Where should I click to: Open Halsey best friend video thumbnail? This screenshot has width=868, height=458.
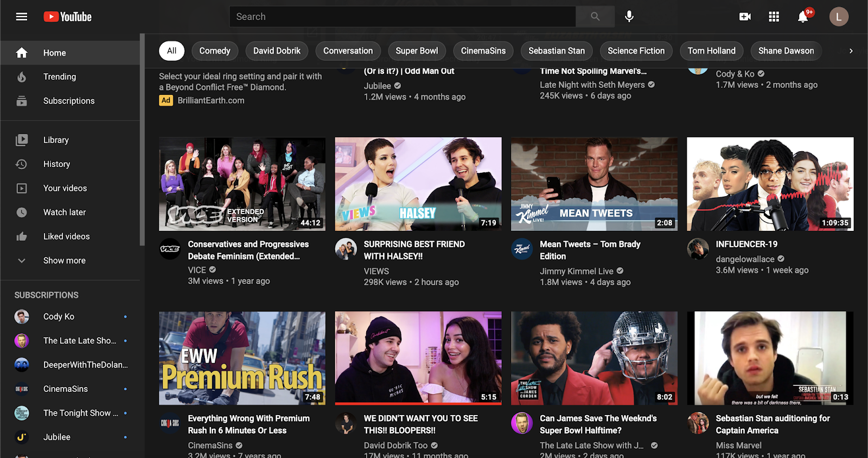click(x=418, y=184)
